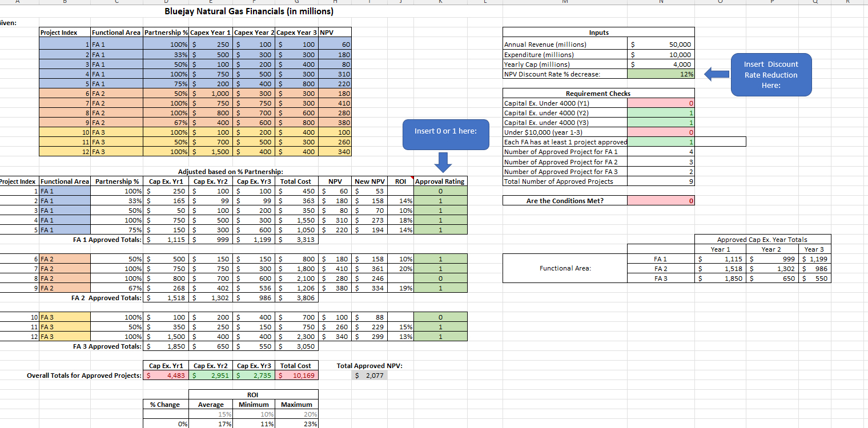Toggle Project 8 Approval Rating cell
The height and width of the screenshot is (428, 868).
pos(440,278)
